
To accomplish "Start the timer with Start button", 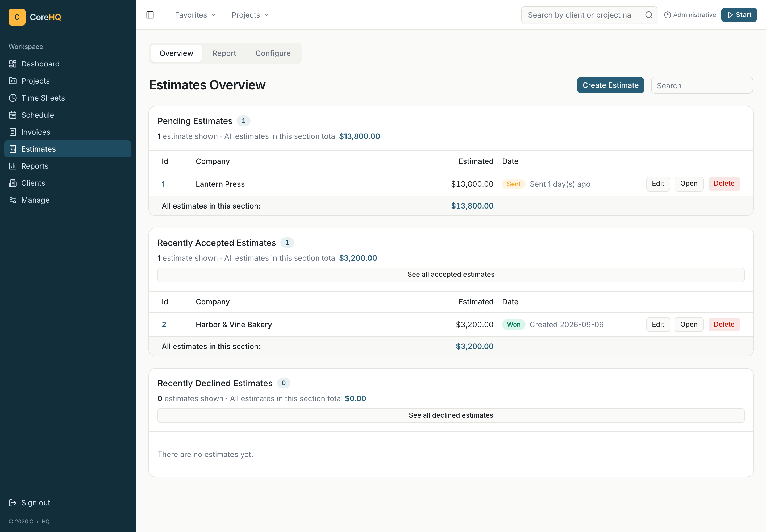I will [739, 15].
